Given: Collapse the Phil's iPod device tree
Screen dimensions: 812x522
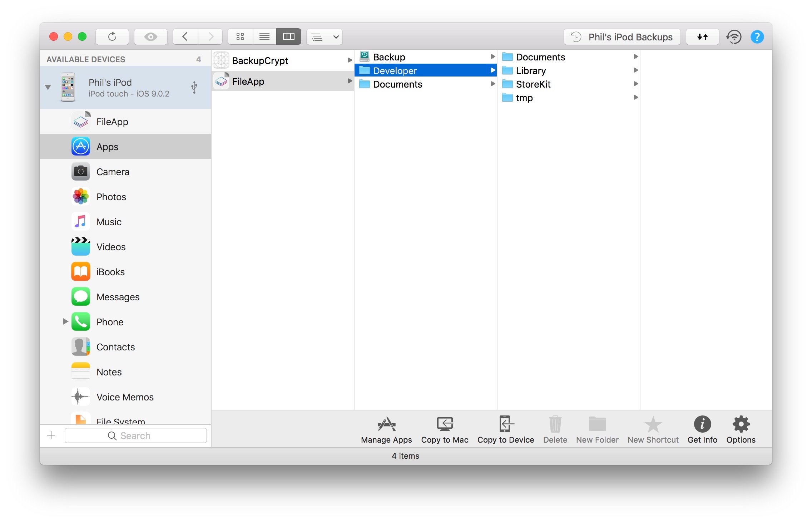Looking at the screenshot, I should pyautogui.click(x=48, y=87).
